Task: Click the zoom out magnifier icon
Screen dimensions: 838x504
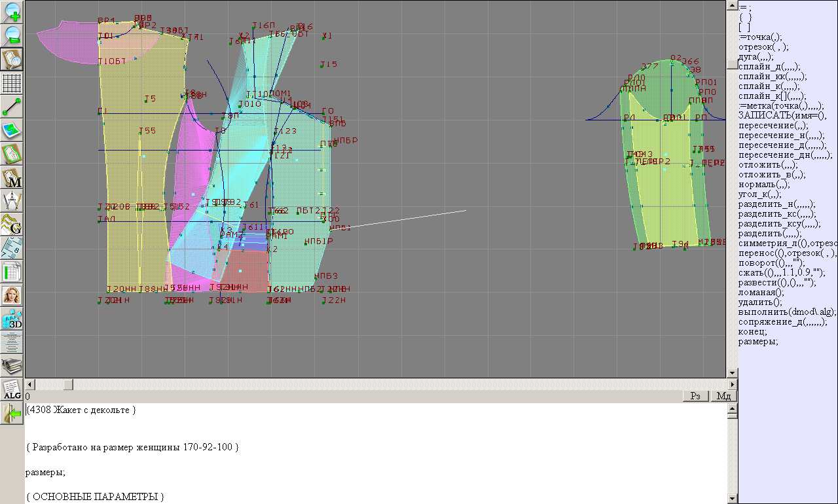Action: (x=12, y=35)
